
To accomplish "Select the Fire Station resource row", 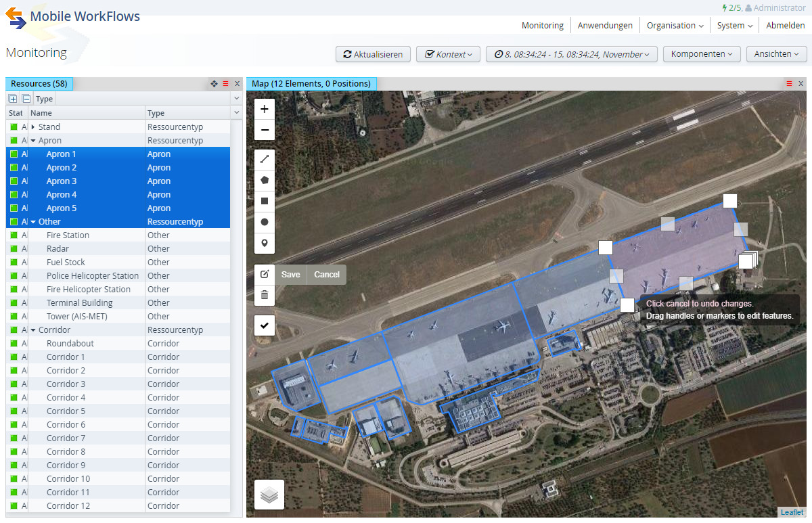I will point(68,235).
